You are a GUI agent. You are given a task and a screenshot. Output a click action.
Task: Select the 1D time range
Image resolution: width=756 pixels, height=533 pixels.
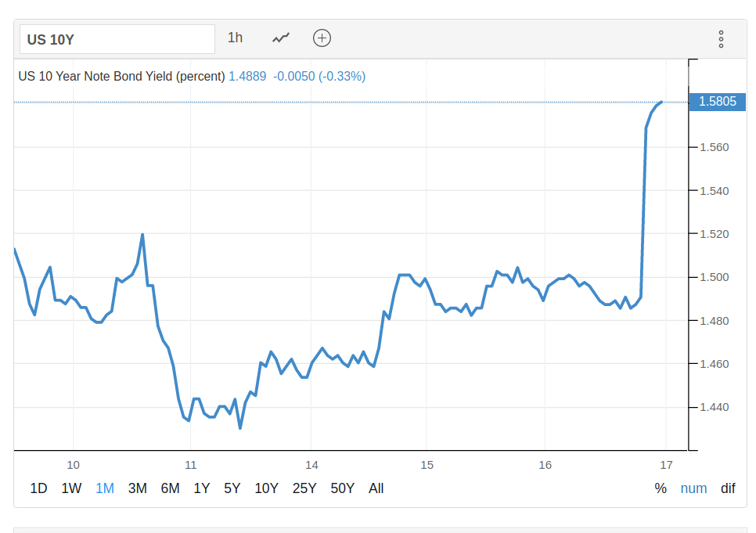pos(38,488)
